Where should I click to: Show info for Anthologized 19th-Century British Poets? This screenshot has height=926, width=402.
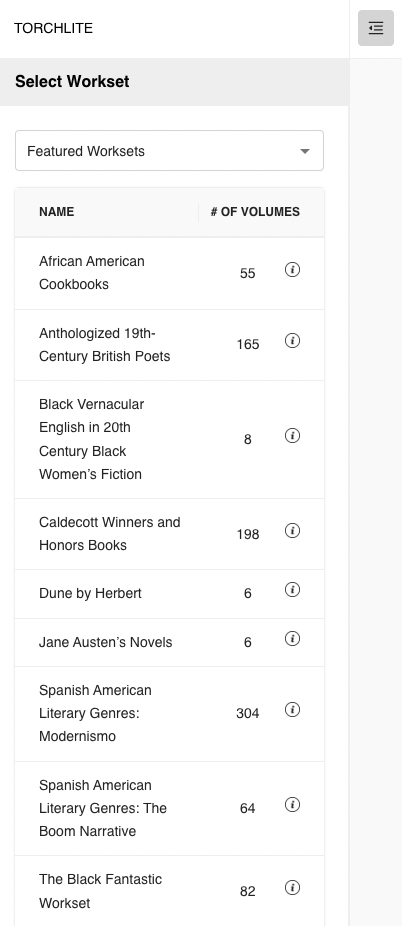pos(292,341)
